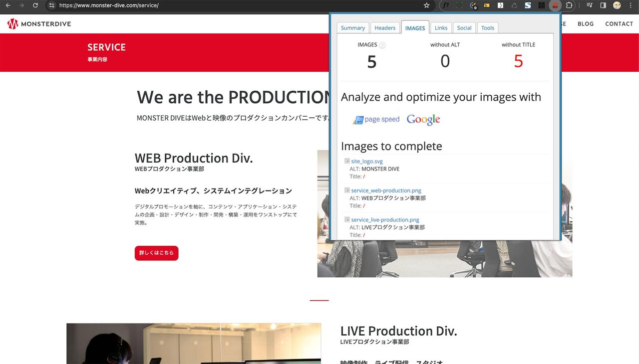Open CONTACT in the site navigation
Screen dimensions: 639x364
(x=619, y=24)
